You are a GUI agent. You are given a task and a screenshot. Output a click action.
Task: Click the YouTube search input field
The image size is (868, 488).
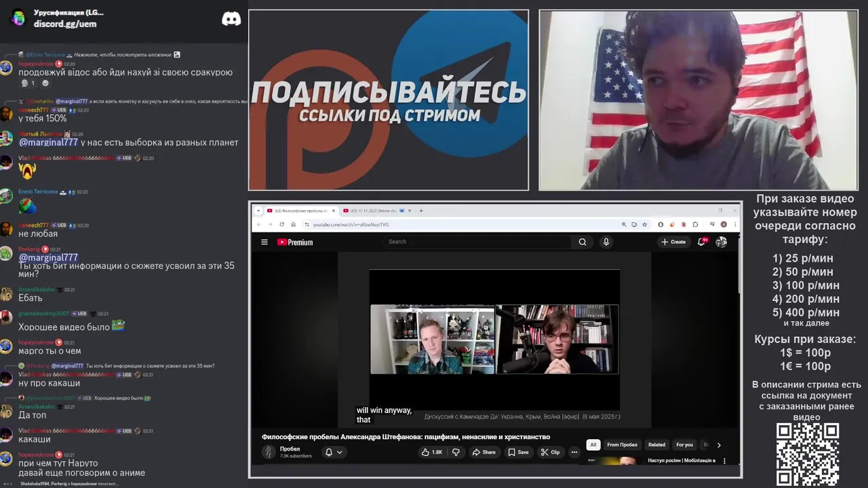[478, 242]
